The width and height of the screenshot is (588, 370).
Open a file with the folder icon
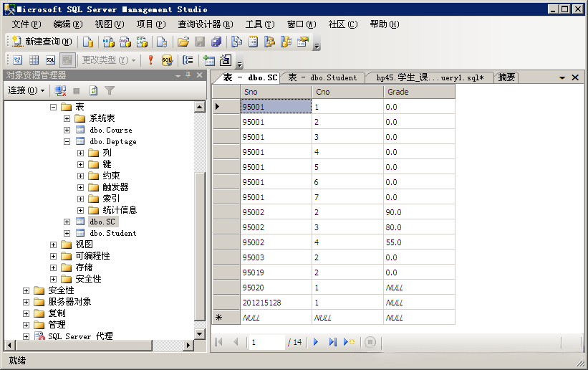(x=183, y=42)
